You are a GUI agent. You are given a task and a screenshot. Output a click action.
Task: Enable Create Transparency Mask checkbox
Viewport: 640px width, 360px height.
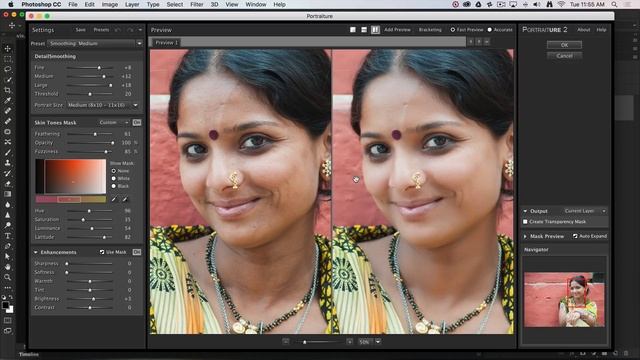point(525,222)
